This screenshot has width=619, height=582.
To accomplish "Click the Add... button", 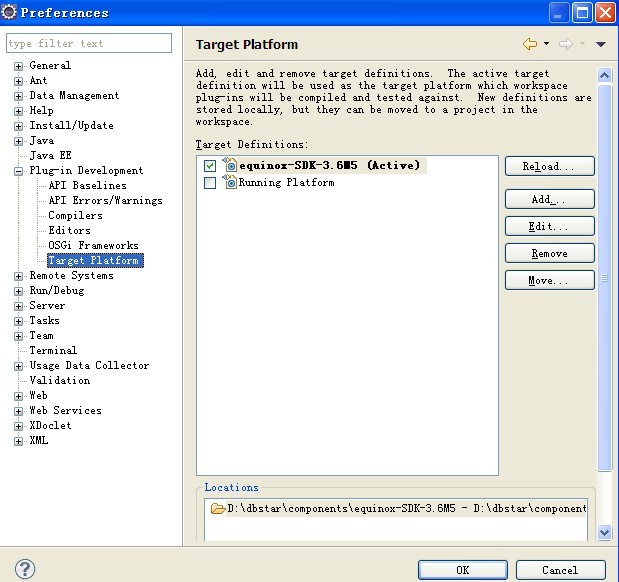I will (x=550, y=199).
